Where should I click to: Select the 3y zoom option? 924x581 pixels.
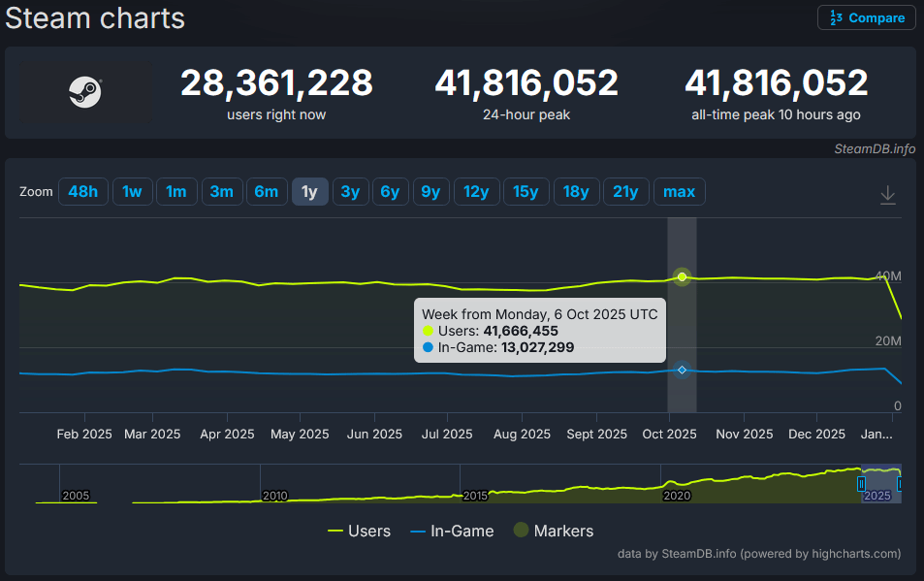(x=350, y=192)
